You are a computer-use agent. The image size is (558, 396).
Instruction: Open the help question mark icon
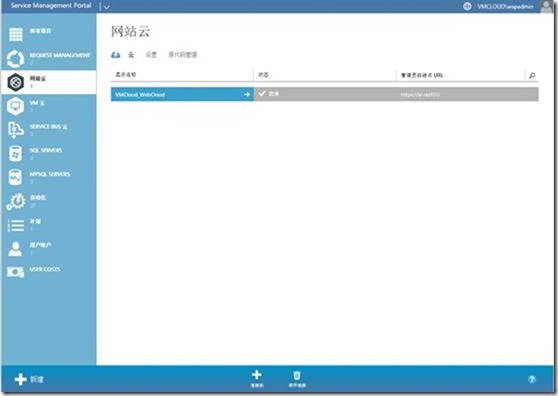click(532, 379)
